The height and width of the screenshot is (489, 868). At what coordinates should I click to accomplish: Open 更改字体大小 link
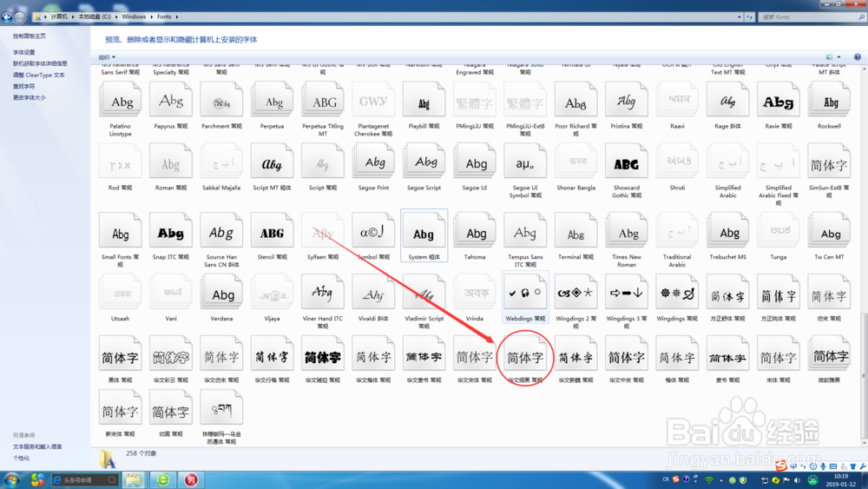(x=30, y=97)
